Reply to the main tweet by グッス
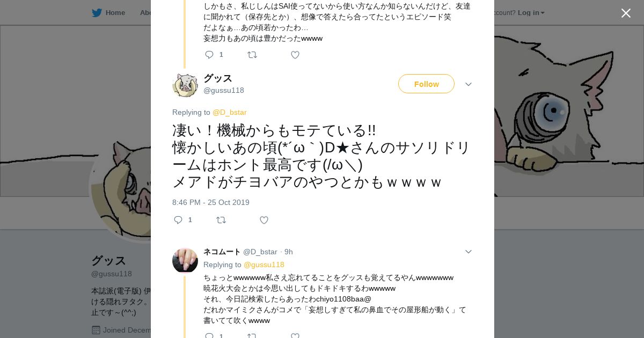This screenshot has height=338, width=644. pyautogui.click(x=179, y=220)
